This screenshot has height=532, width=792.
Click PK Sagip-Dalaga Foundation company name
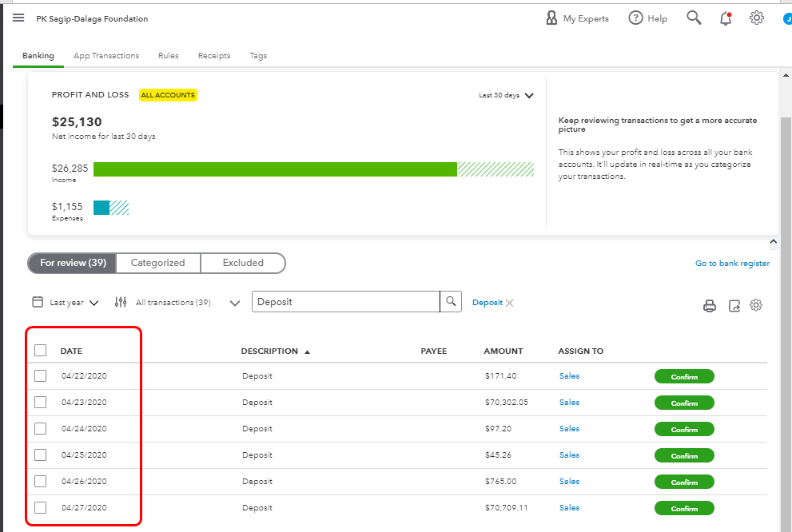click(x=92, y=18)
